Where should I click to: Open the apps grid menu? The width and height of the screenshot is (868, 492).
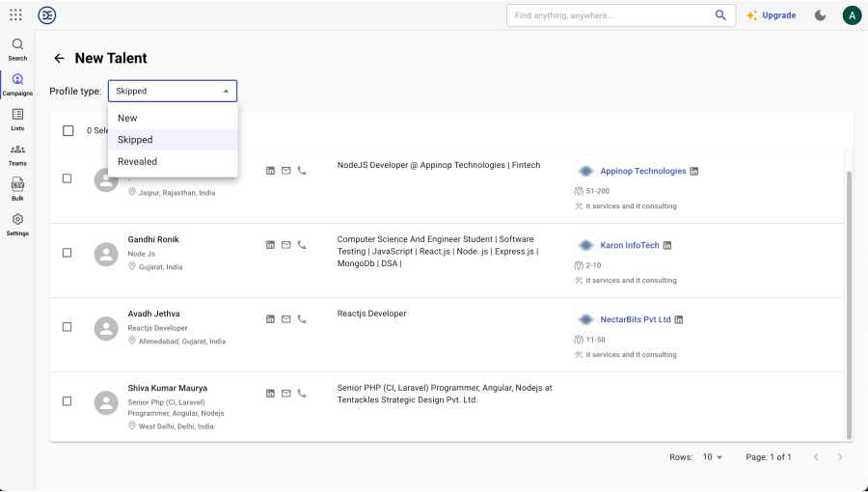[x=15, y=14]
